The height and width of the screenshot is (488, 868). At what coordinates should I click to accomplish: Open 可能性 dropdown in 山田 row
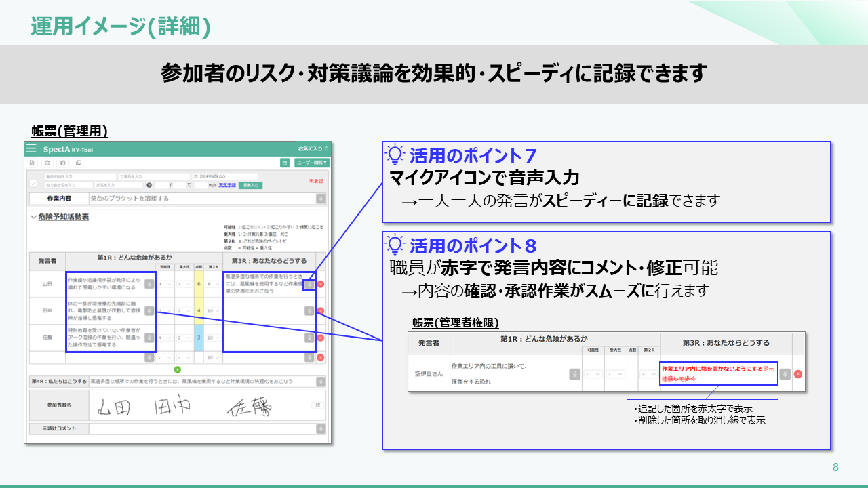click(164, 285)
